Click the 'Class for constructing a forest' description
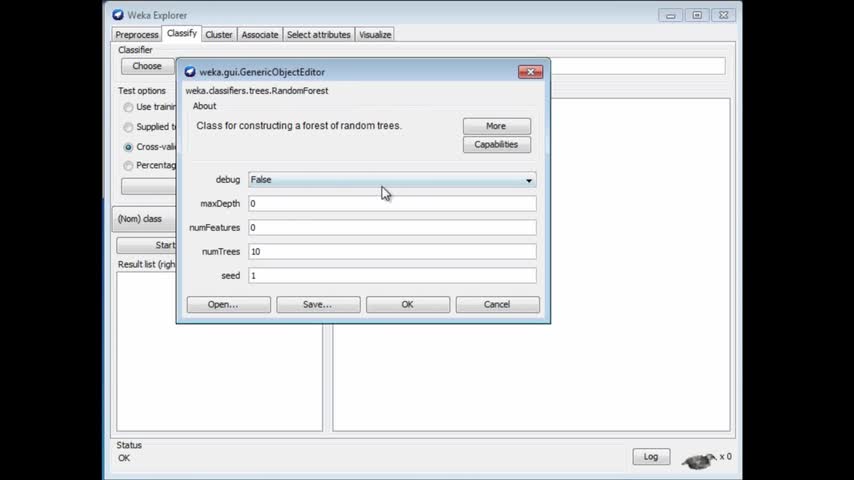 [299, 126]
